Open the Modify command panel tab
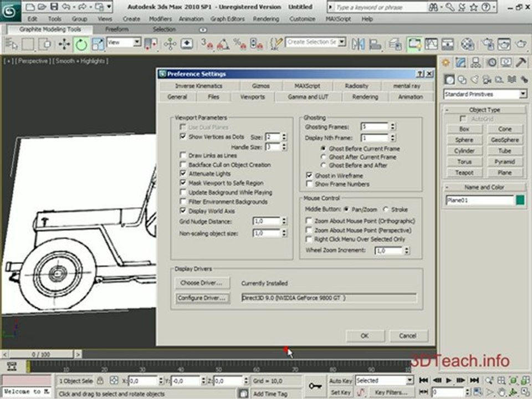532x399 pixels. [x=461, y=63]
